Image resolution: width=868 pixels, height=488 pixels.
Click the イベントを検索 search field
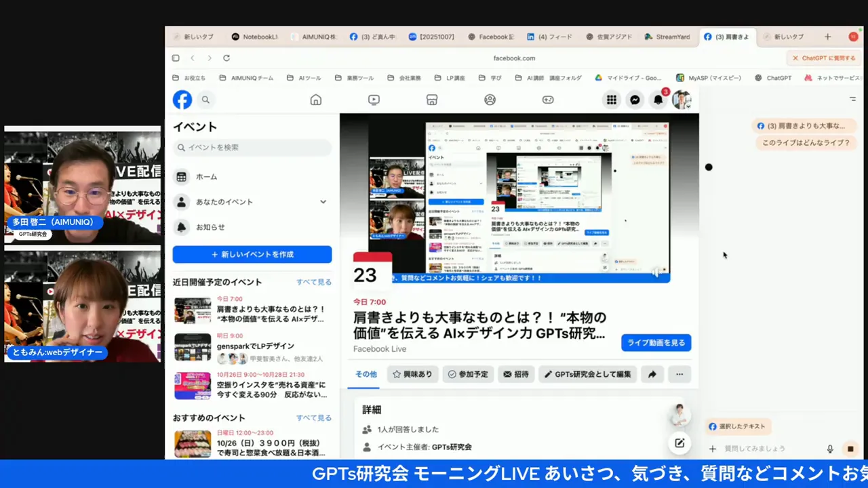[x=252, y=147]
